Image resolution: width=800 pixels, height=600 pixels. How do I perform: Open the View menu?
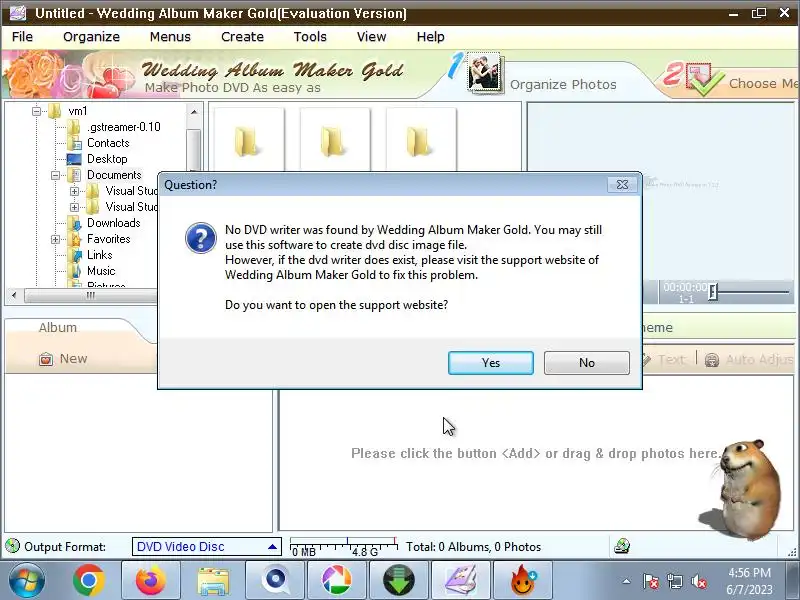pos(371,37)
